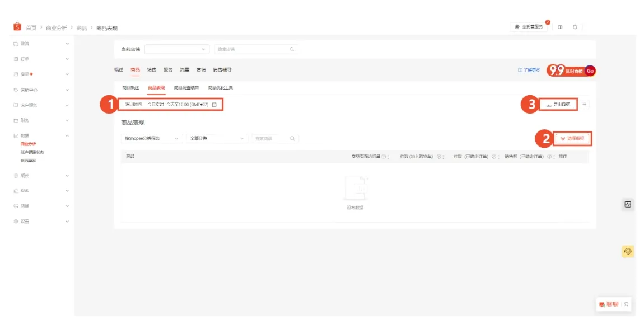Click the 导出数据 export button

[x=558, y=104]
